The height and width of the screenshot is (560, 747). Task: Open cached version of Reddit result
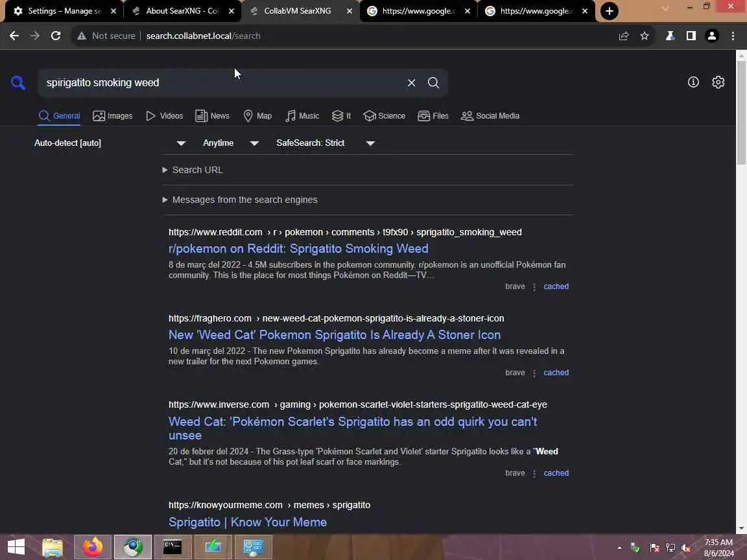point(556,286)
